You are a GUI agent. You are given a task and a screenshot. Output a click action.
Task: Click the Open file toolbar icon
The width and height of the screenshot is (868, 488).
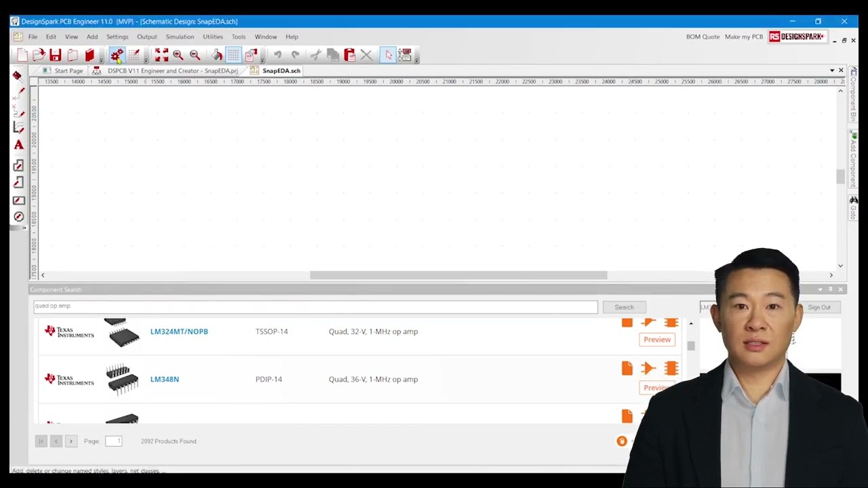tap(39, 55)
